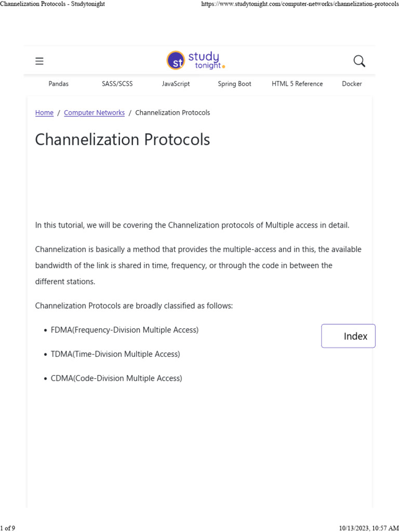Select the SASS/SCSS menu item

(117, 84)
